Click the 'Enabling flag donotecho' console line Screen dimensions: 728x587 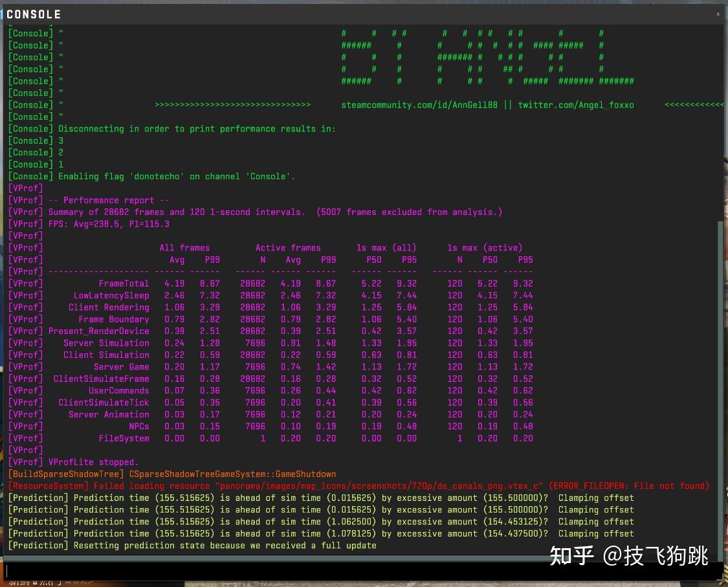[151, 177]
